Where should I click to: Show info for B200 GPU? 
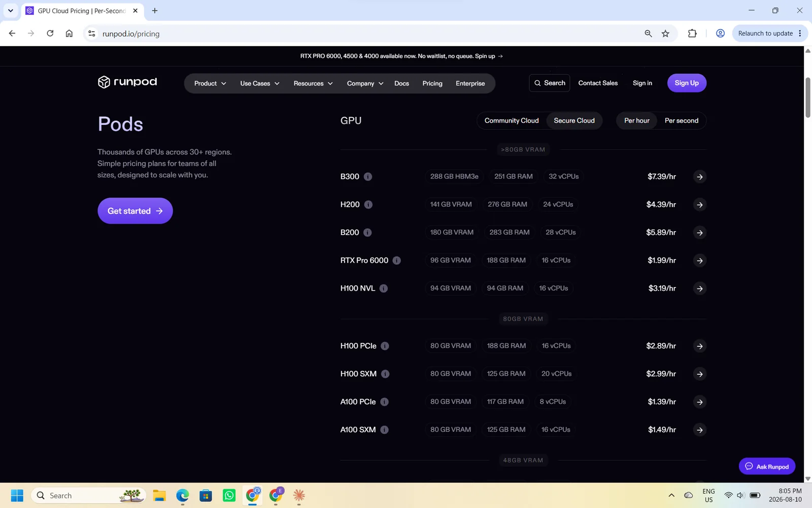[367, 233]
